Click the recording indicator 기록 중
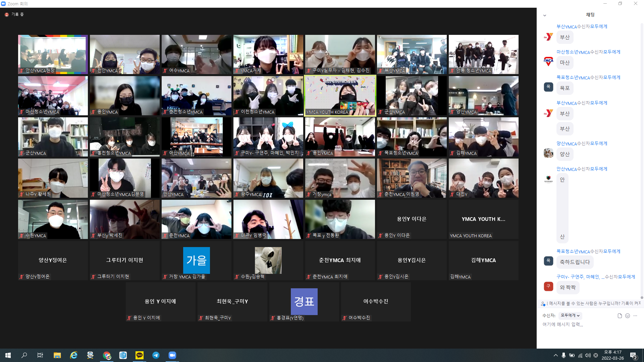644x362 pixels. [x=14, y=14]
